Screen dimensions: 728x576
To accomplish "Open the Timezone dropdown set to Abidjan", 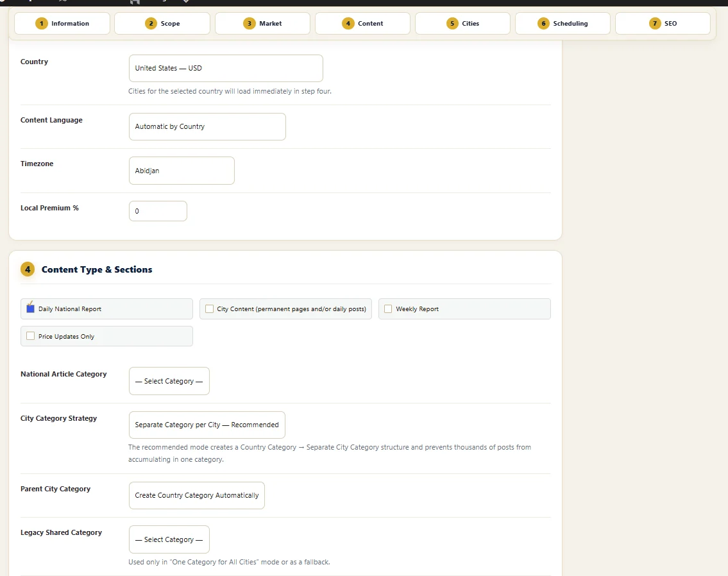I will 182,171.
